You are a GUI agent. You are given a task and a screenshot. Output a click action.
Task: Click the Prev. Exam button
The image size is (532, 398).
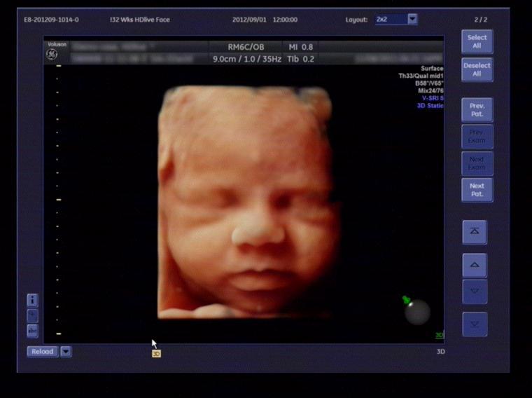pos(477,137)
